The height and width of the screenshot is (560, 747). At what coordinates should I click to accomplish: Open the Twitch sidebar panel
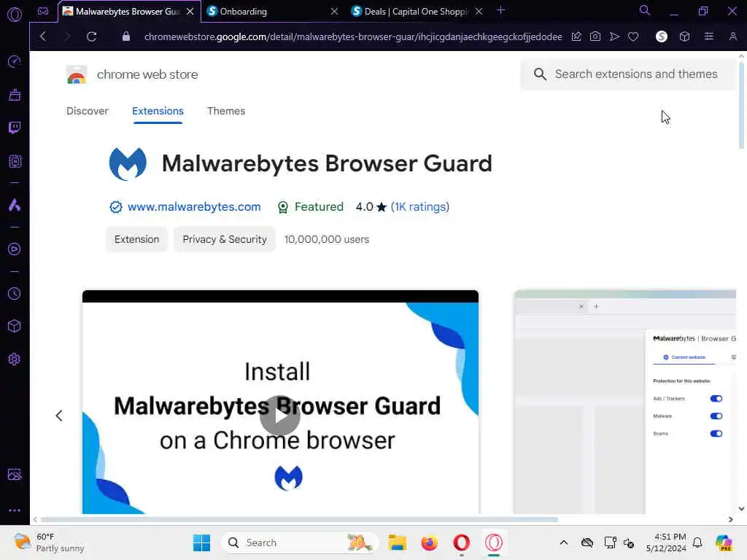[x=15, y=128]
